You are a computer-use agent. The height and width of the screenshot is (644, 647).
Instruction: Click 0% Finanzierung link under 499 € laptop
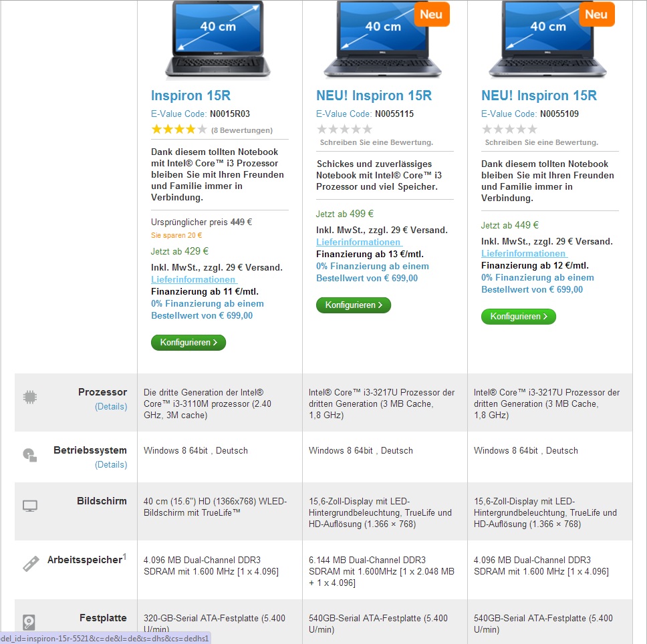(372, 272)
